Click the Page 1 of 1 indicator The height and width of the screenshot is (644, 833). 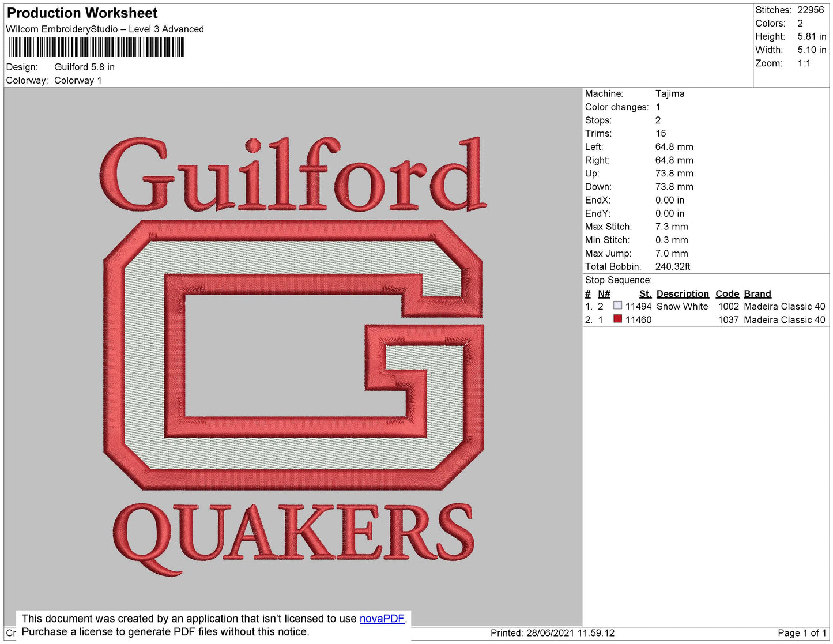pyautogui.click(x=802, y=633)
